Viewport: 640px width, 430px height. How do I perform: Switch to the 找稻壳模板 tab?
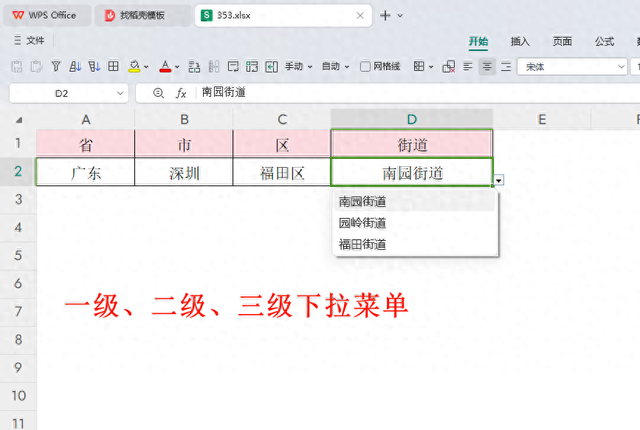141,16
